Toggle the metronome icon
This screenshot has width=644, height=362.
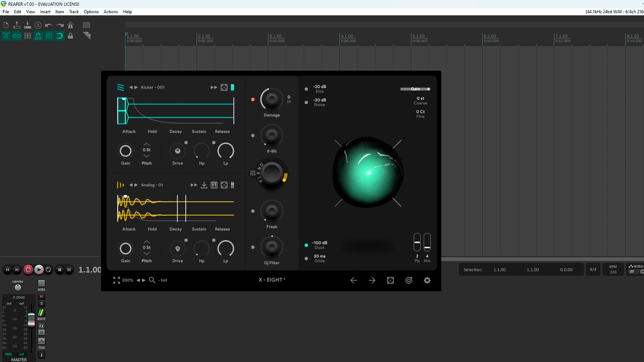coord(70,25)
